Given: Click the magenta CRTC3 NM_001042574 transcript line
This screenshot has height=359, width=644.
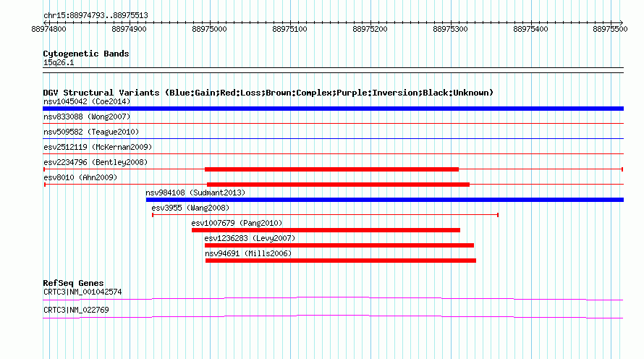Looking at the screenshot, I should point(333,298).
